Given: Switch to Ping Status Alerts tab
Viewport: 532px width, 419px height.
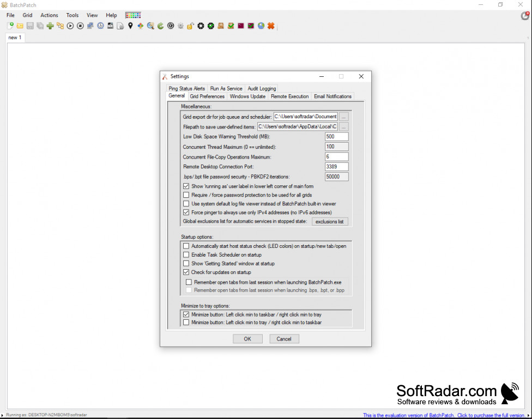Looking at the screenshot, I should [x=187, y=89].
